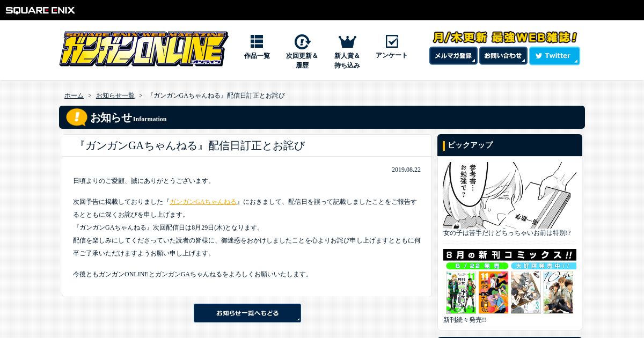The width and height of the screenshot is (644, 338).
Task: Select the 新人賞＆持ち込み menu label
Action: pos(347,61)
